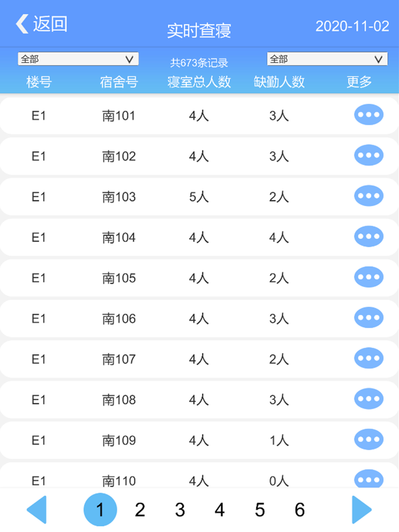
Task: View details via ellipsis for 南103
Action: tap(368, 196)
